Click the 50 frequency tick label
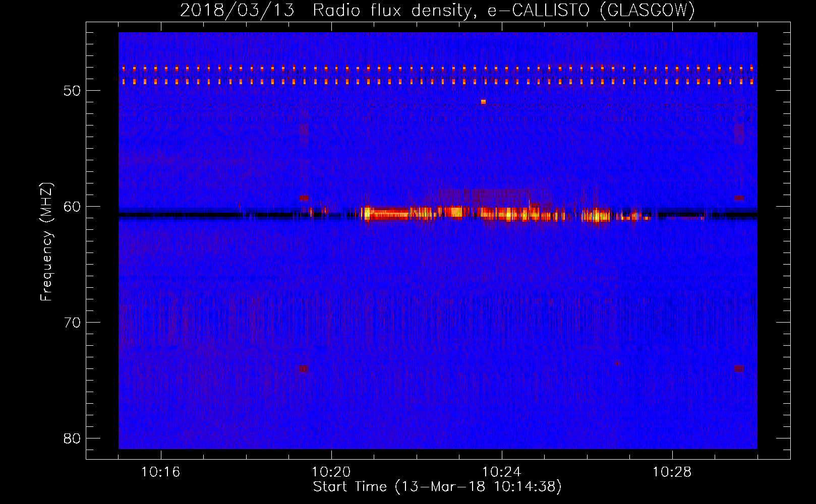Screen dimensions: 816x504 (x=72, y=91)
